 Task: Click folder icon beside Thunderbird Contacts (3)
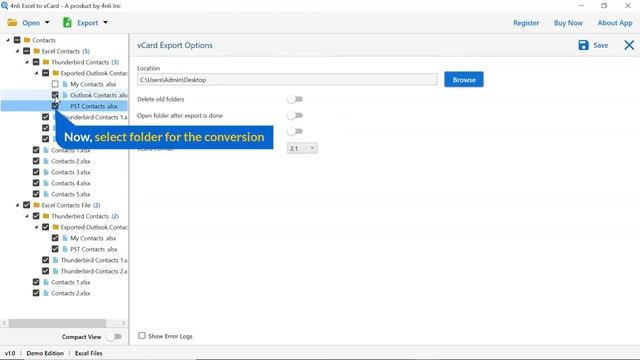[46, 62]
